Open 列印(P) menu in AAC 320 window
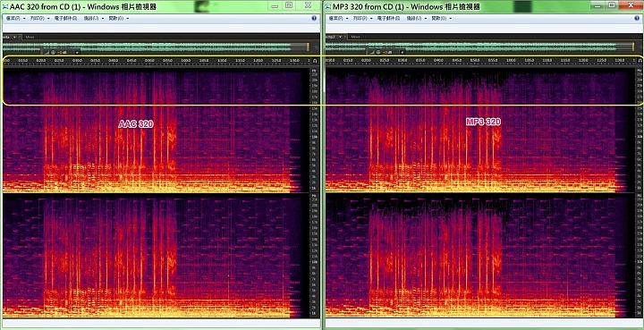Screen dimensions: 644x330 (x=40, y=19)
